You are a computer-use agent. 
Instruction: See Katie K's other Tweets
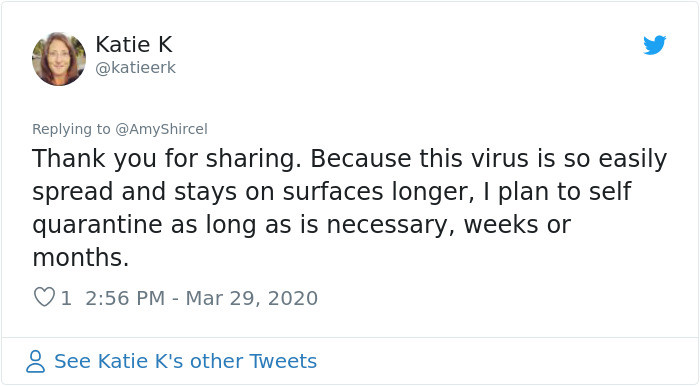pos(185,361)
